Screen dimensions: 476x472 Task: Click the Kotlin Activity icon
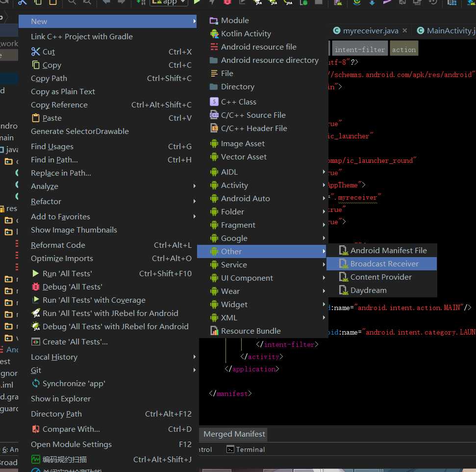pyautogui.click(x=214, y=34)
